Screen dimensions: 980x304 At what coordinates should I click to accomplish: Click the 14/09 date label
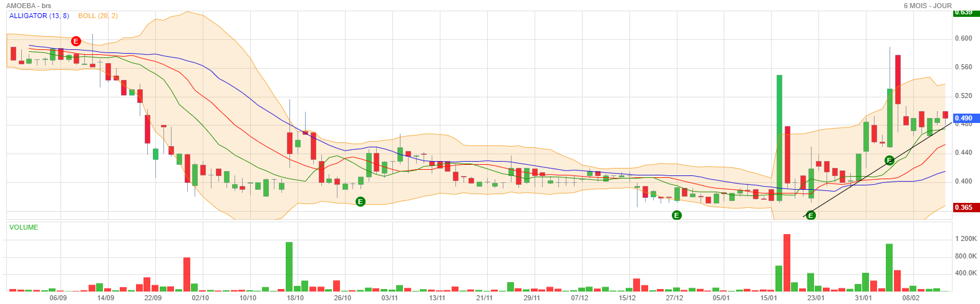coord(105,298)
